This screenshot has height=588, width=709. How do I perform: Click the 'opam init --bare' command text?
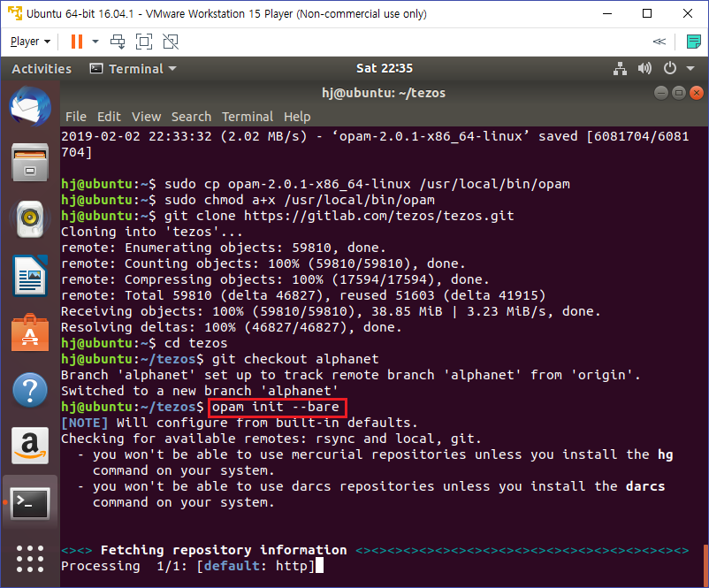click(275, 407)
